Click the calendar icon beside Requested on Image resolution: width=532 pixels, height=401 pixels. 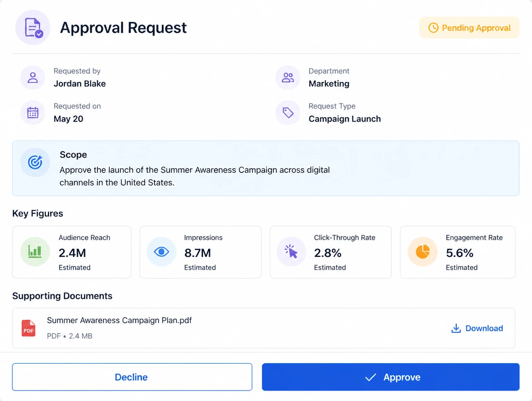[x=33, y=113]
